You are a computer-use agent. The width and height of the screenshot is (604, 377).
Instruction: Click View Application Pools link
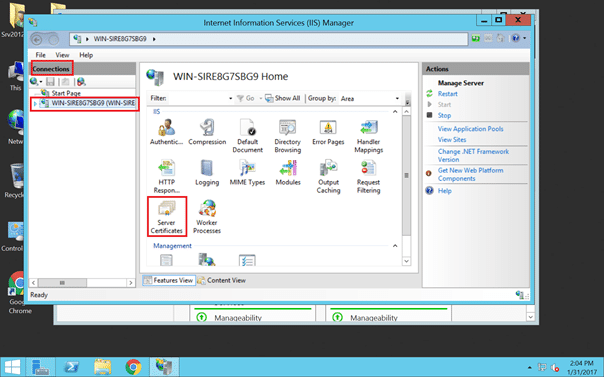pyautogui.click(x=470, y=129)
